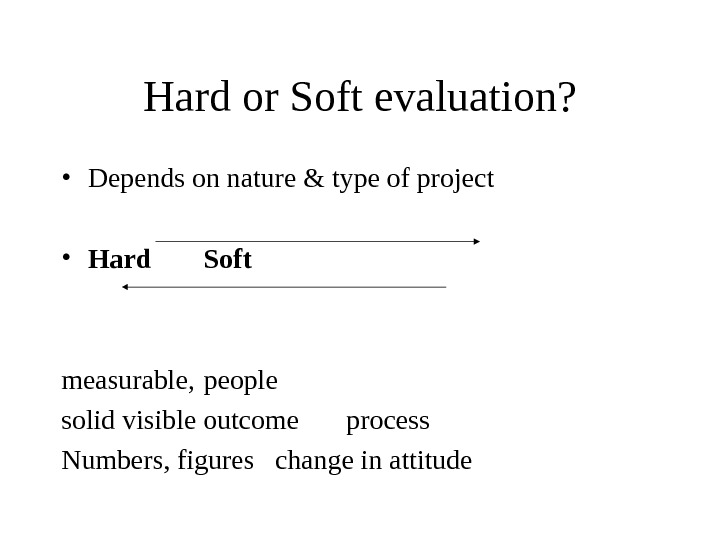The image size is (720, 540).
Task: Click the phrase "Numbers, figures"
Action: tap(157, 461)
